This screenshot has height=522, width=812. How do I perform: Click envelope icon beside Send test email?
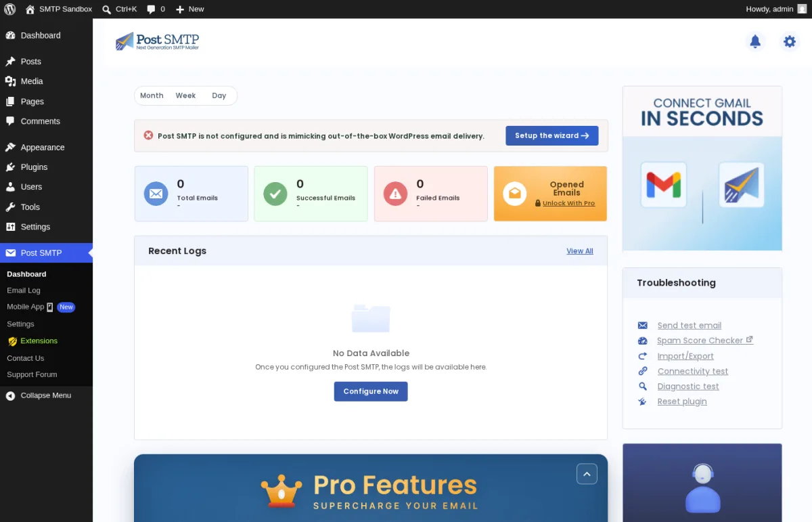[643, 326]
